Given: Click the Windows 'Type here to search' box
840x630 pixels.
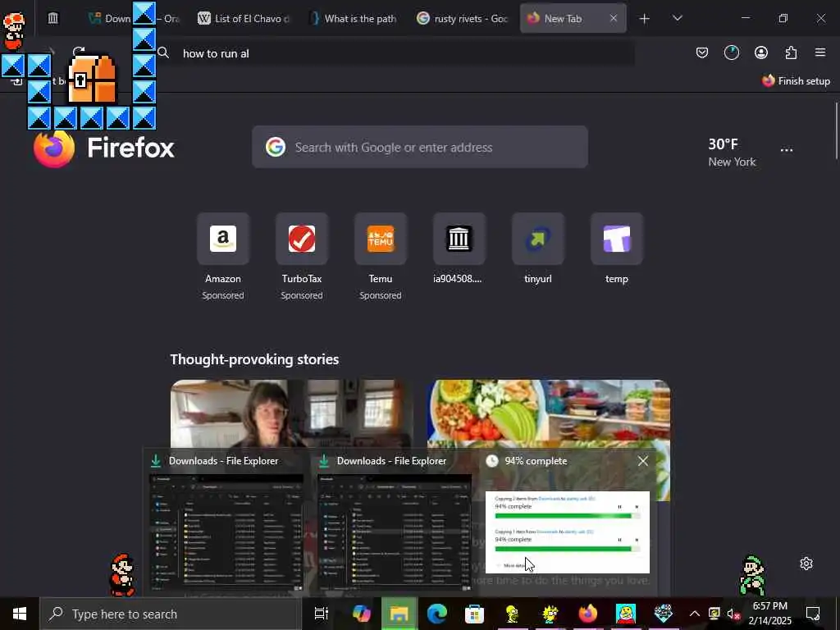Looking at the screenshot, I should [x=171, y=614].
